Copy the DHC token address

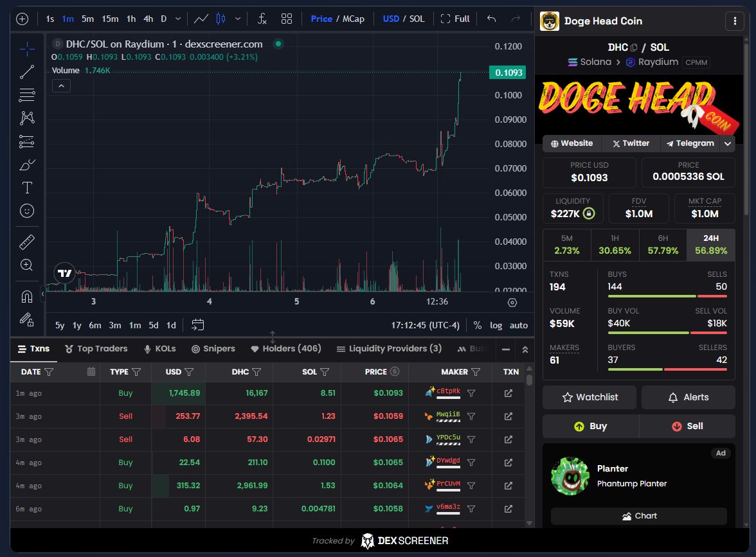[634, 48]
